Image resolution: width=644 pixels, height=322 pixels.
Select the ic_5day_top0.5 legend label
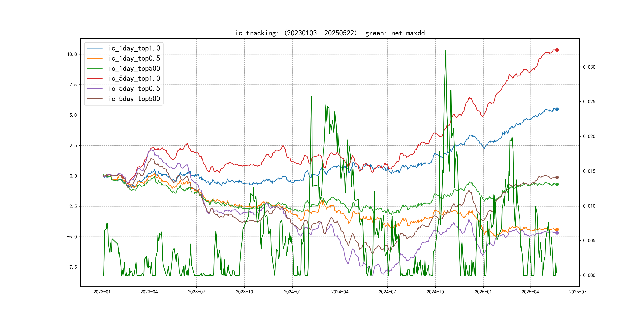[x=134, y=88]
